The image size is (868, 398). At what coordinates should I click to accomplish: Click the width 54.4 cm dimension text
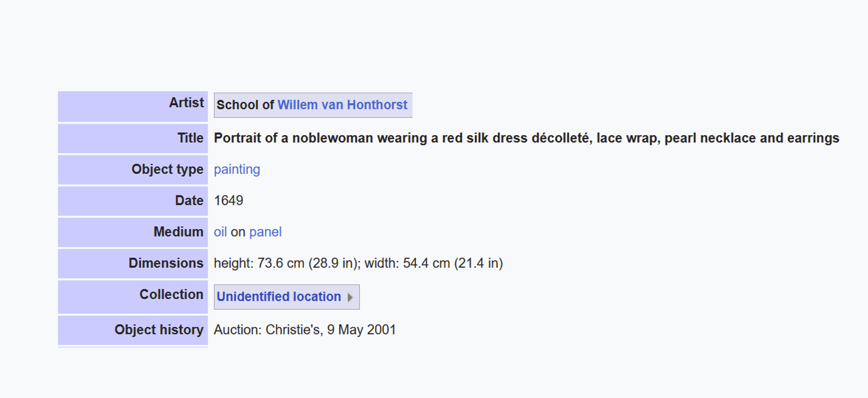(434, 263)
